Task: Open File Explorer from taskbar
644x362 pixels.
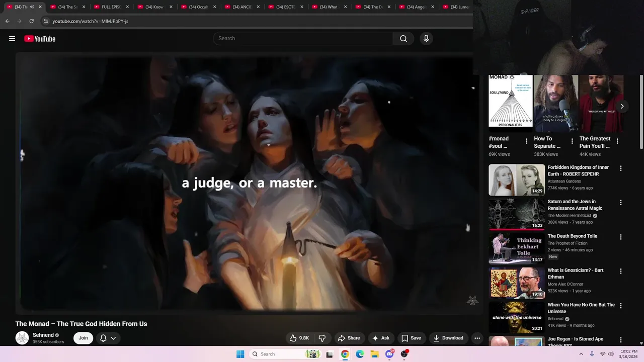Action: pyautogui.click(x=375, y=354)
